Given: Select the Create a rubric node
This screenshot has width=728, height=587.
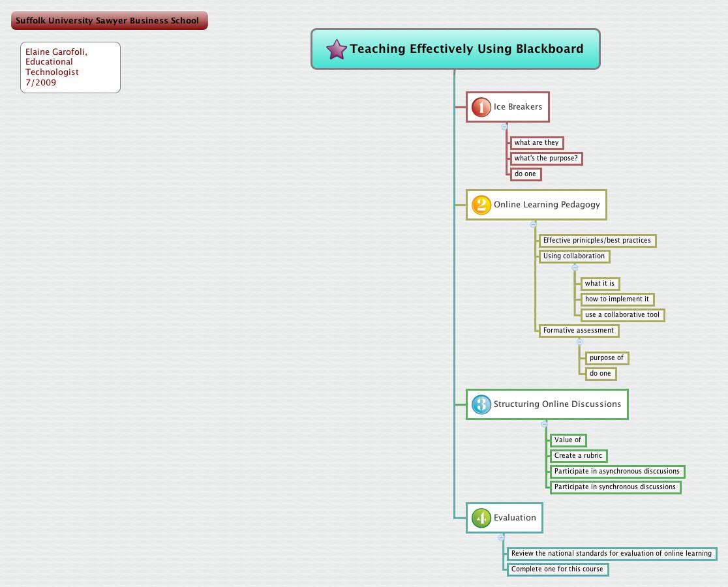Looking at the screenshot, I should [x=578, y=455].
